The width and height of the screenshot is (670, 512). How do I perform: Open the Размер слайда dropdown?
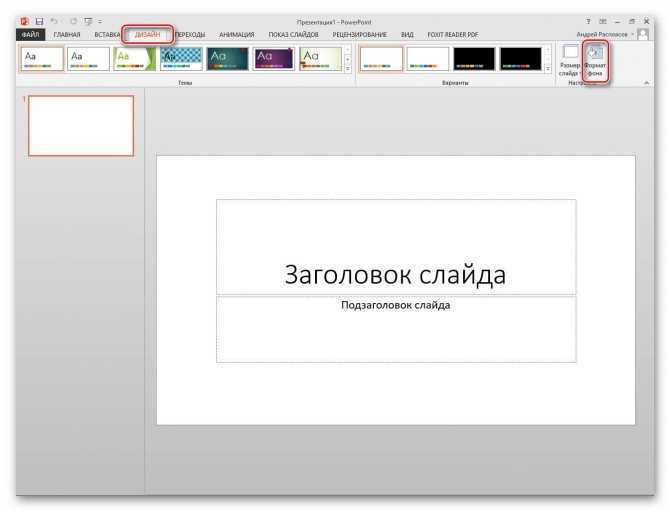coord(570,61)
